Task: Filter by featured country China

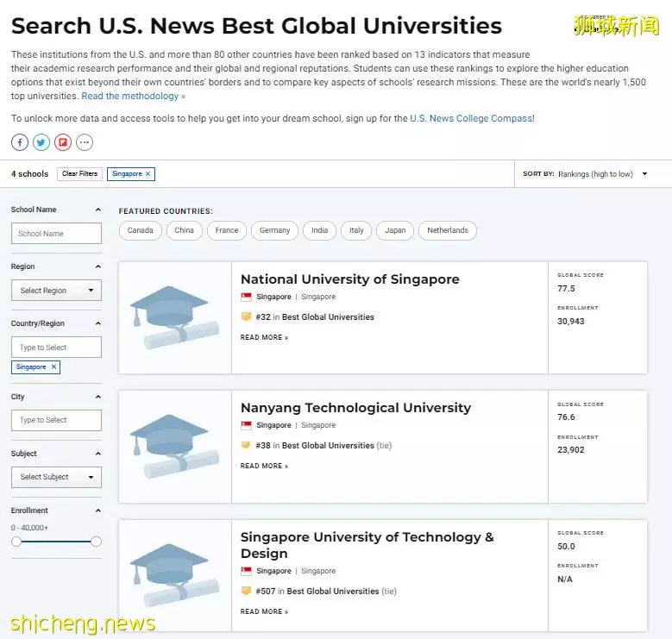Action: click(x=185, y=230)
